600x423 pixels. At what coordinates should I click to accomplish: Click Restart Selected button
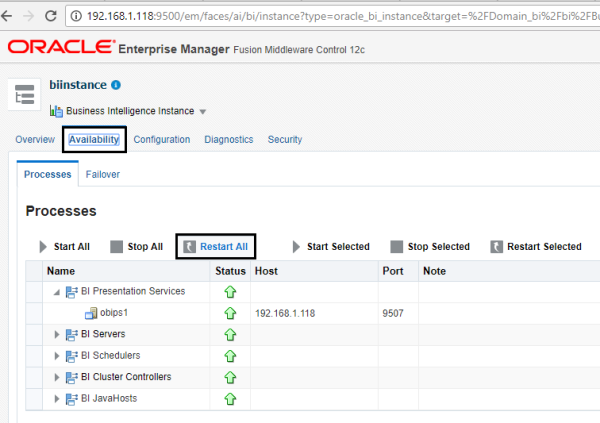click(x=536, y=247)
